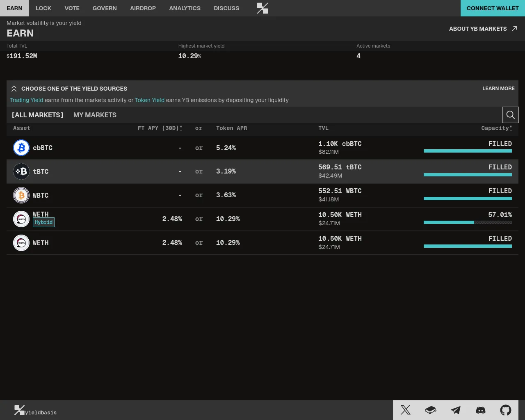Viewport: 525px width, 420px height.
Task: Click the active markets count 4
Action: click(358, 56)
